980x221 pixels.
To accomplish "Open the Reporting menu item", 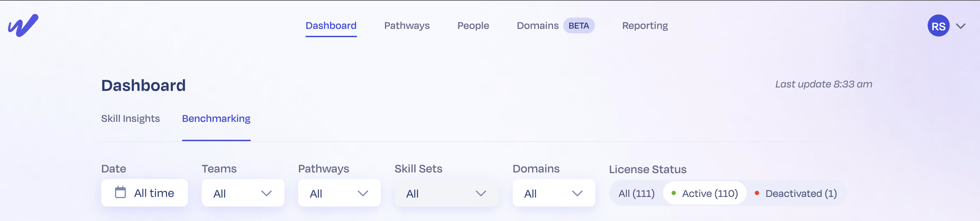I will [x=645, y=25].
